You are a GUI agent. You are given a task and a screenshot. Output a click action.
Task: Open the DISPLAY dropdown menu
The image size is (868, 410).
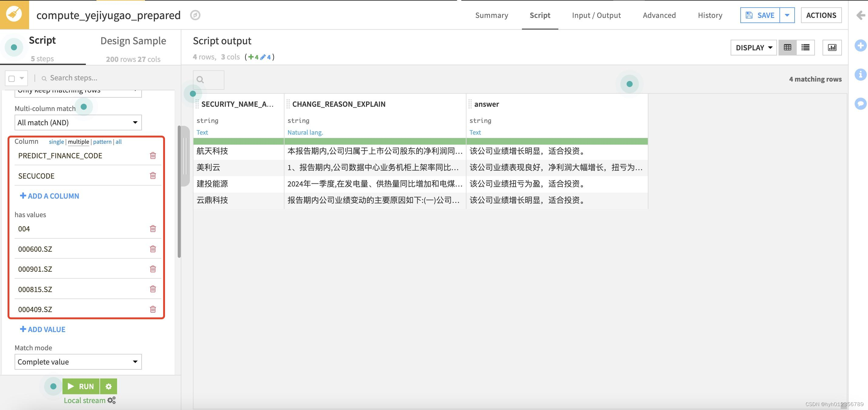click(753, 48)
